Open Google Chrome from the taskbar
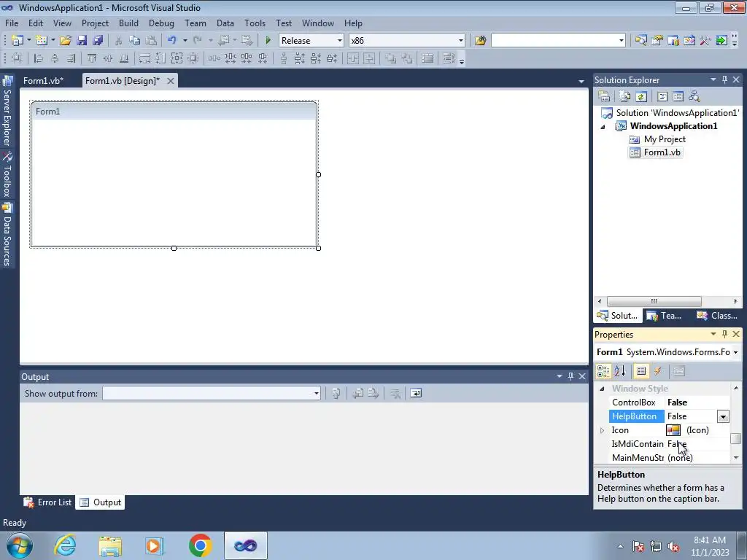The height and width of the screenshot is (560, 747). pos(200,545)
